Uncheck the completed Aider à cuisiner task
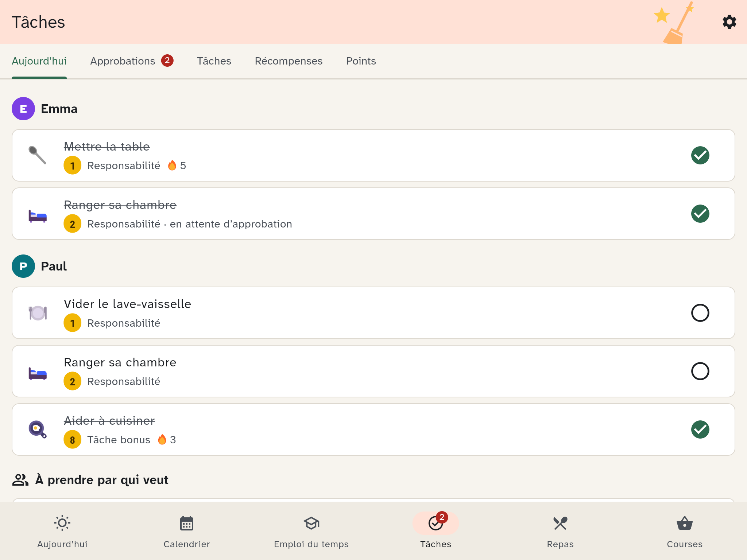Viewport: 747px width, 560px height. pos(700,429)
